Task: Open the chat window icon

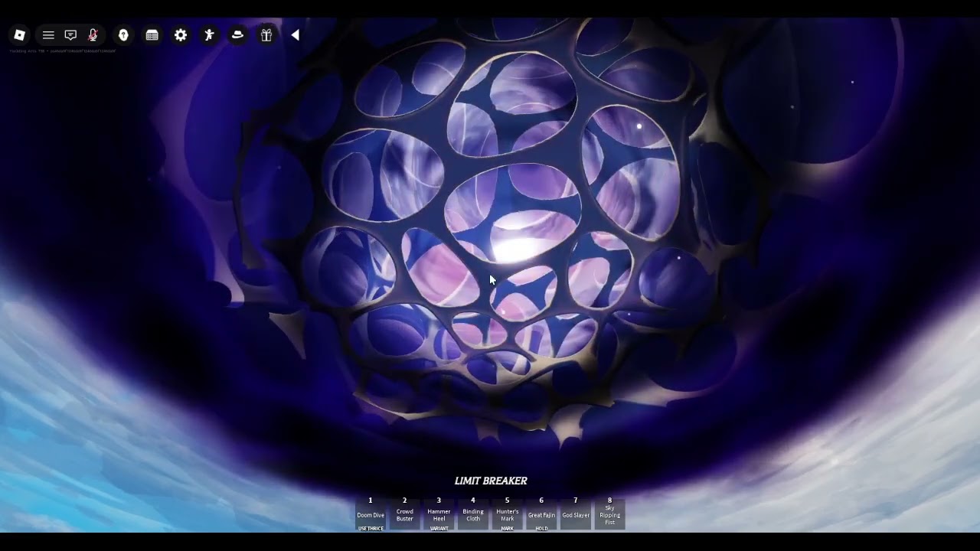Action: pos(70,35)
